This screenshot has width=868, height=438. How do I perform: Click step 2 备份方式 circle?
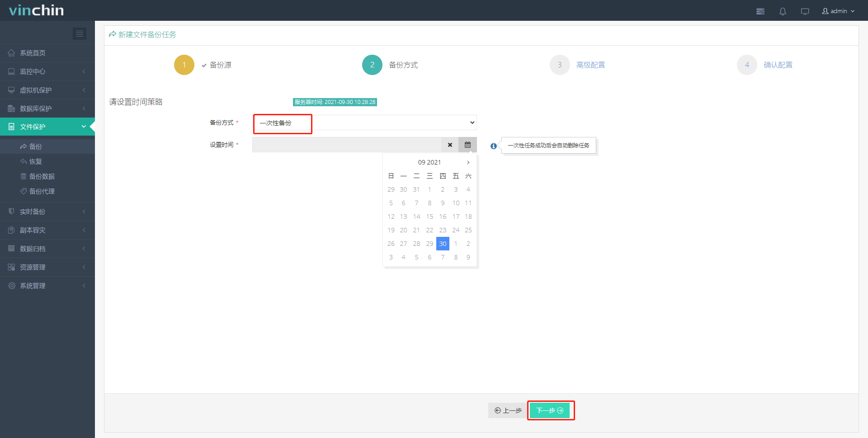pos(372,65)
